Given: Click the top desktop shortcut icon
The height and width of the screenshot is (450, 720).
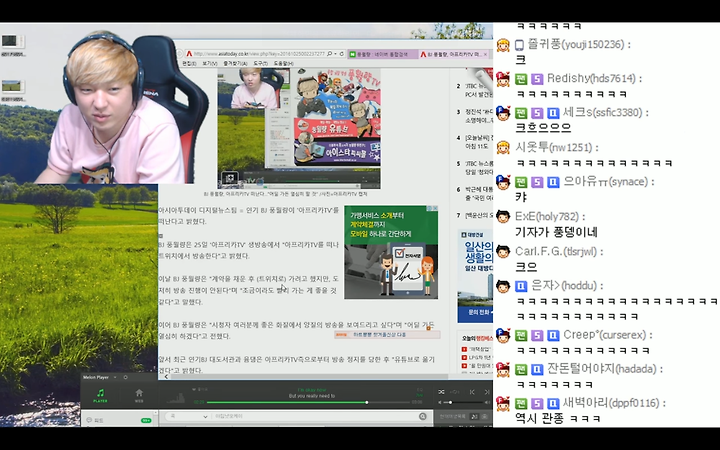Looking at the screenshot, I should [x=12, y=45].
